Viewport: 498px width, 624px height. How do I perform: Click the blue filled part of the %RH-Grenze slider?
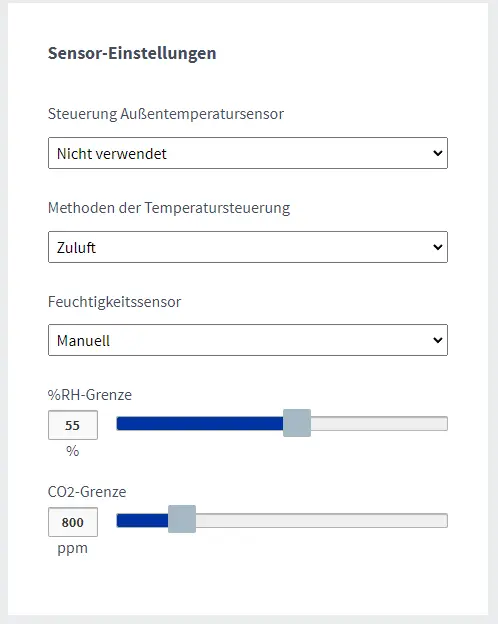[x=200, y=423]
